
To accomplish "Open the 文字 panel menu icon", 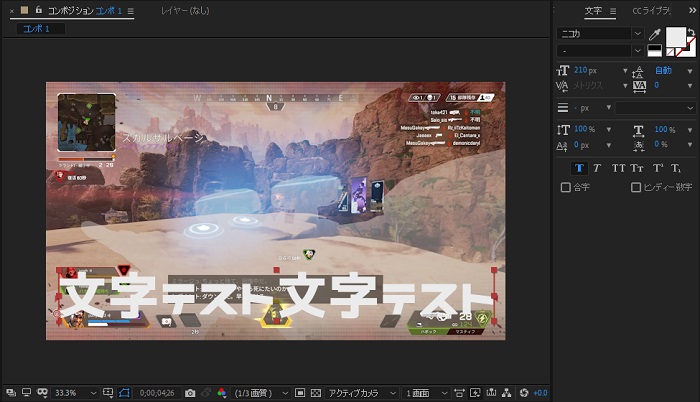I will [613, 11].
